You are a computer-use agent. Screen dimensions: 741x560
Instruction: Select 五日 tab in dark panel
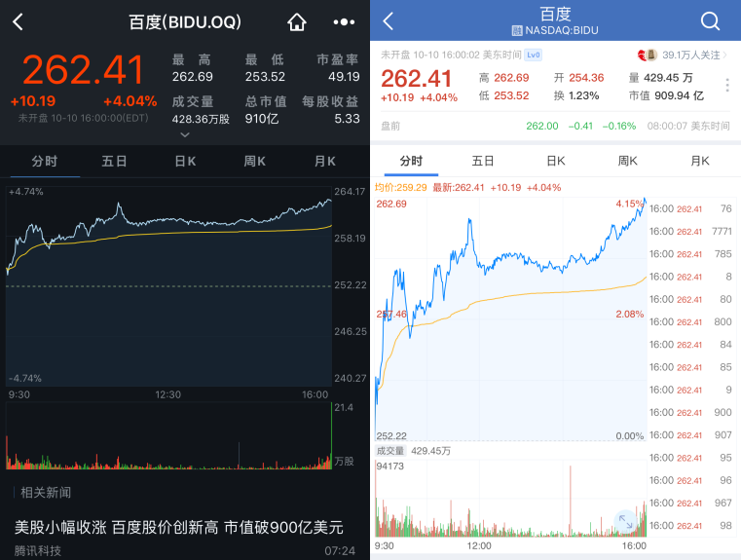pyautogui.click(x=114, y=161)
